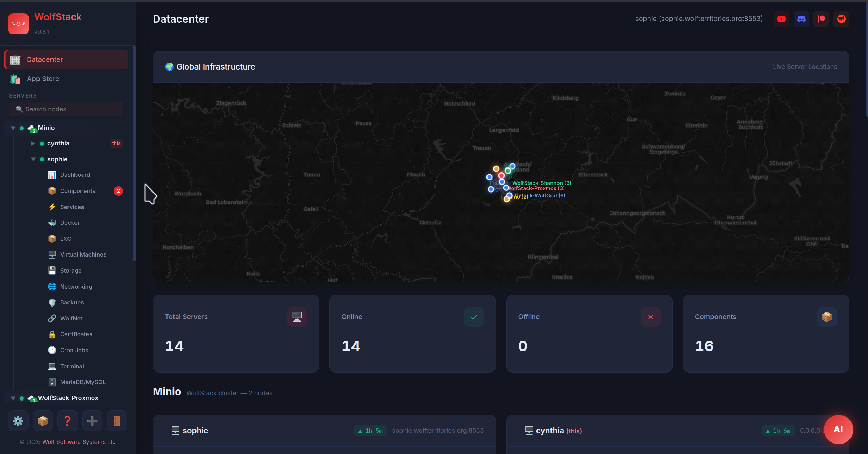Collapse the WolfStack-Proxmox cluster
This screenshot has width=868, height=454.
[x=13, y=398]
